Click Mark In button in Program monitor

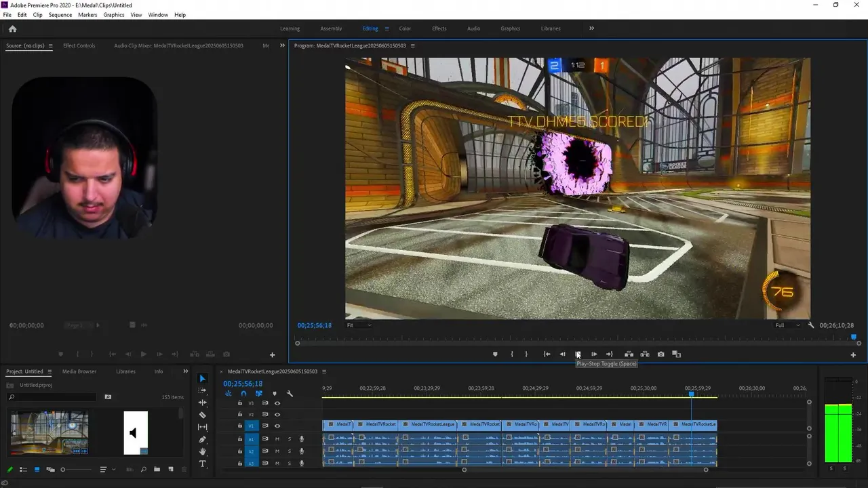pos(511,354)
